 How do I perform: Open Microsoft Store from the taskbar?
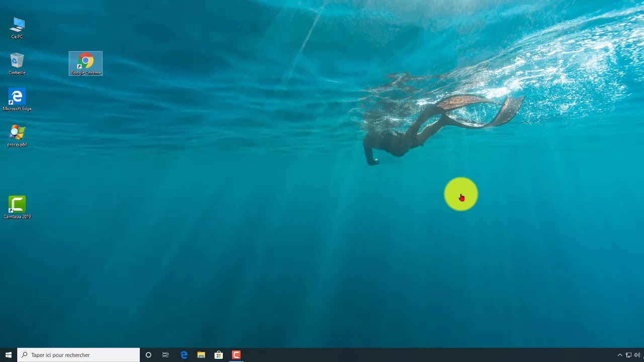tap(219, 355)
